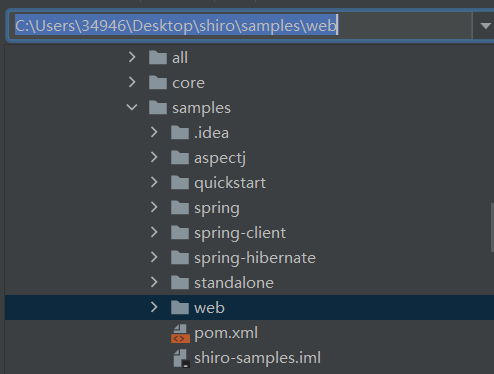Click the spring folder icon
The image size is (494, 374).
pyautogui.click(x=180, y=207)
